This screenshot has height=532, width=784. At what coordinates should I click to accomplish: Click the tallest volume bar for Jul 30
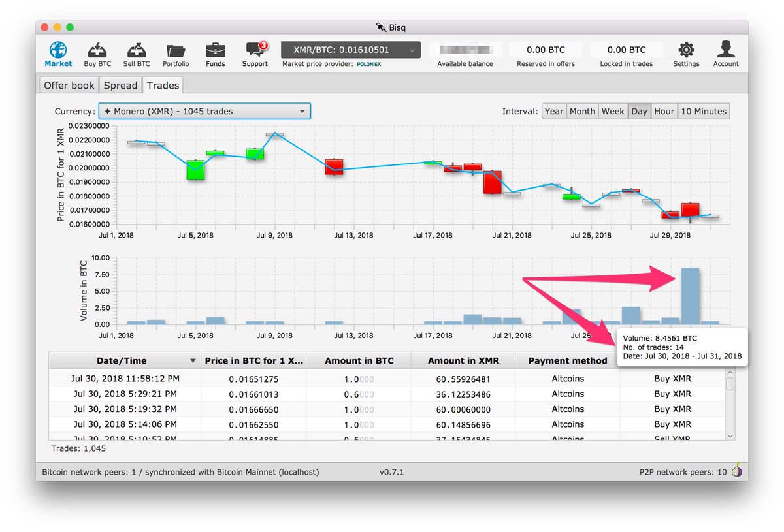pos(690,296)
